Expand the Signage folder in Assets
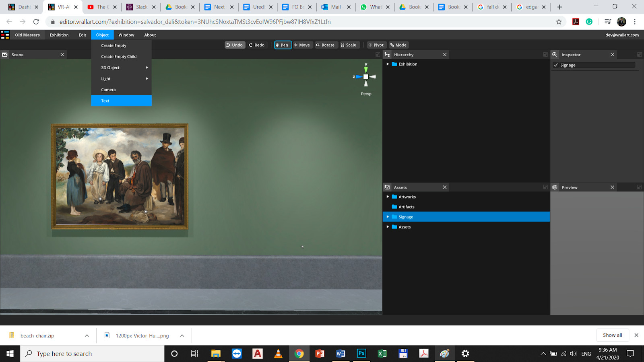 pos(388,217)
